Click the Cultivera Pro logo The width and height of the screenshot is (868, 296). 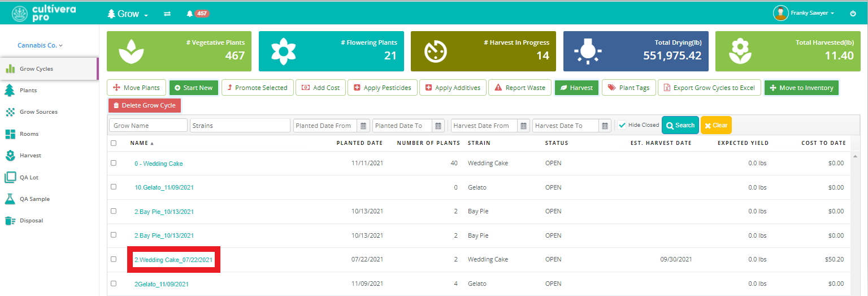pos(44,13)
